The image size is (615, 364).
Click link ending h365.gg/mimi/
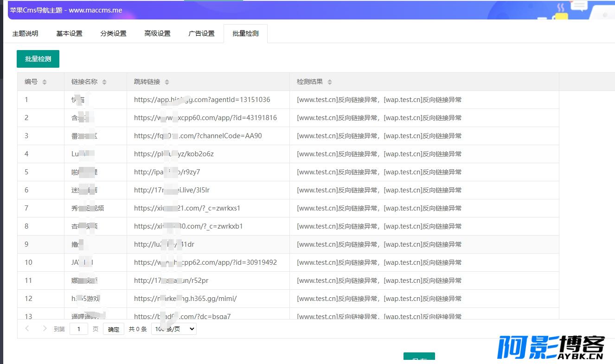pyautogui.click(x=186, y=299)
